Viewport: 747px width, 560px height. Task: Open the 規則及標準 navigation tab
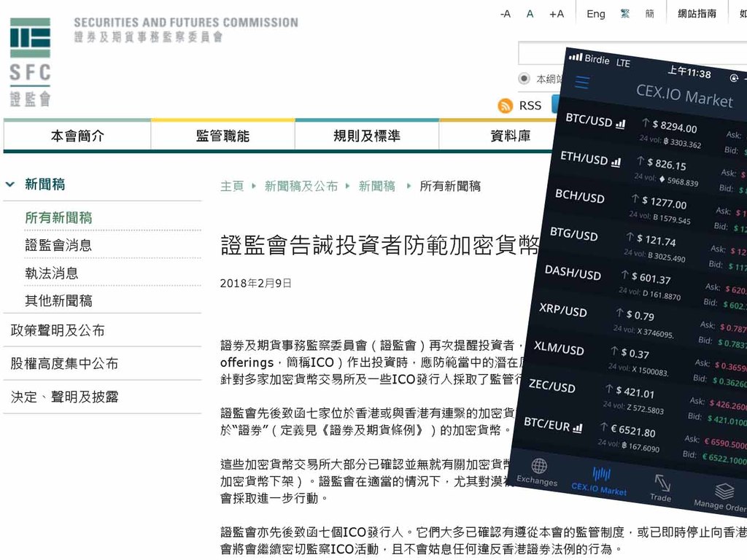[x=366, y=136]
